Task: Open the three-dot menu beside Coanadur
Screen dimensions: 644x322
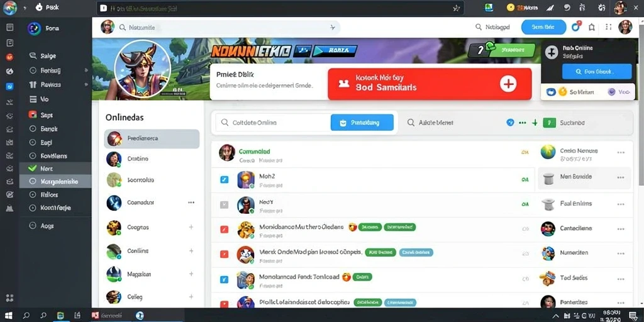Action: coord(191,203)
